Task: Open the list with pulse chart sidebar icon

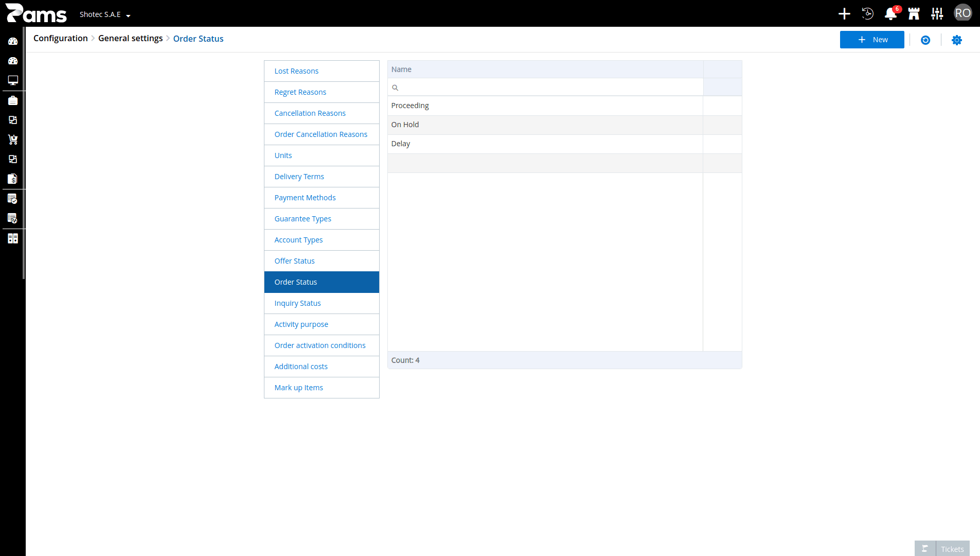Action: point(13,218)
